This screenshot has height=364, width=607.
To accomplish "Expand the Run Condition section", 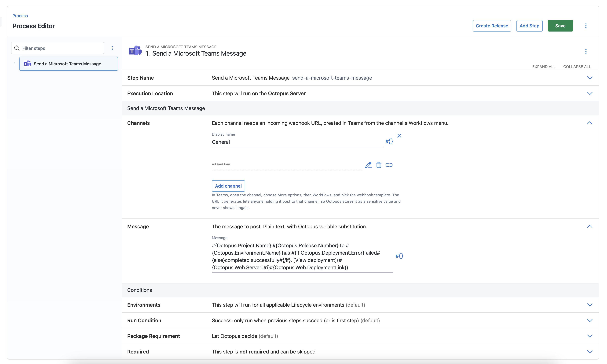I will pos(590,321).
